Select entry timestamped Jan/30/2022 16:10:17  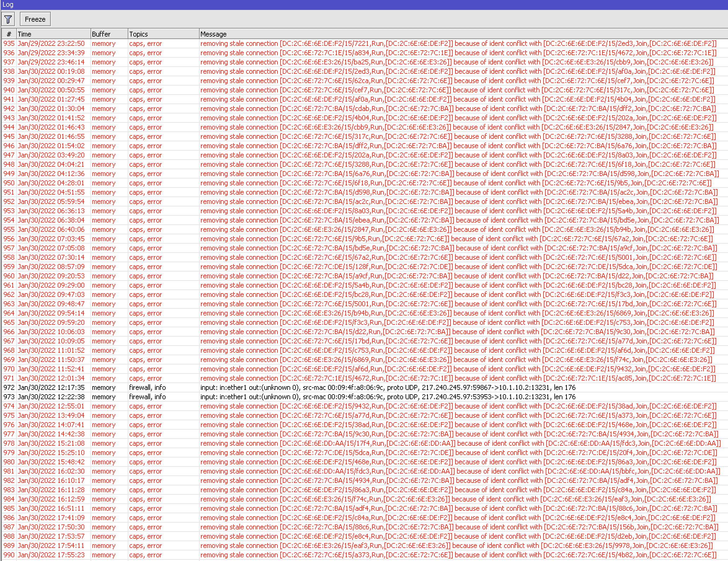[51, 481]
